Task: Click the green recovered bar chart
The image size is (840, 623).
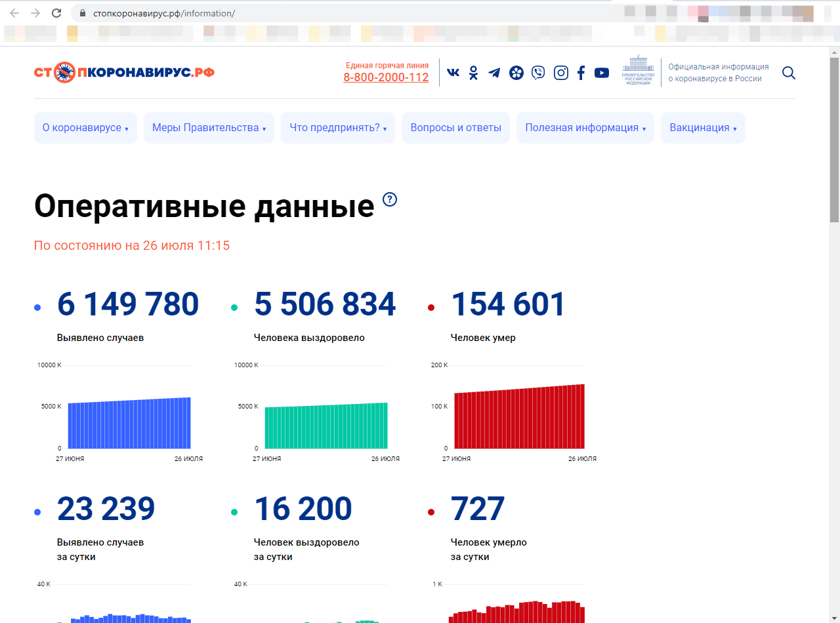Action: [x=326, y=426]
